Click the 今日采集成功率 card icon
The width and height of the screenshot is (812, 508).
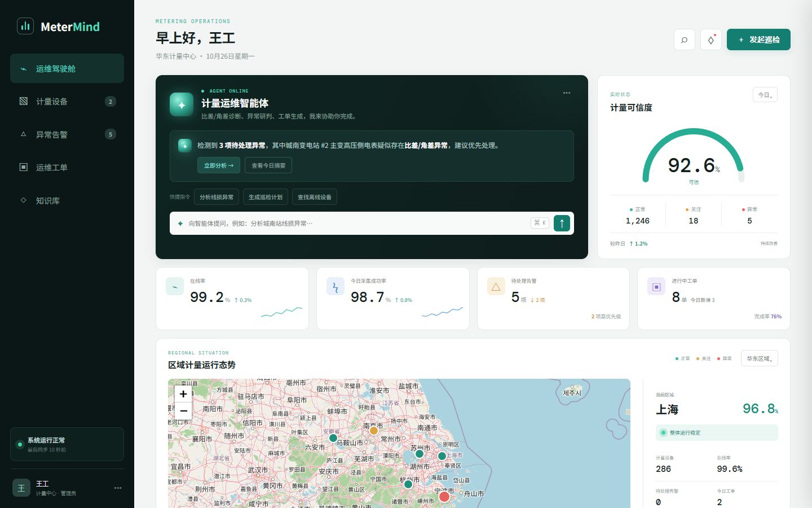pyautogui.click(x=336, y=286)
